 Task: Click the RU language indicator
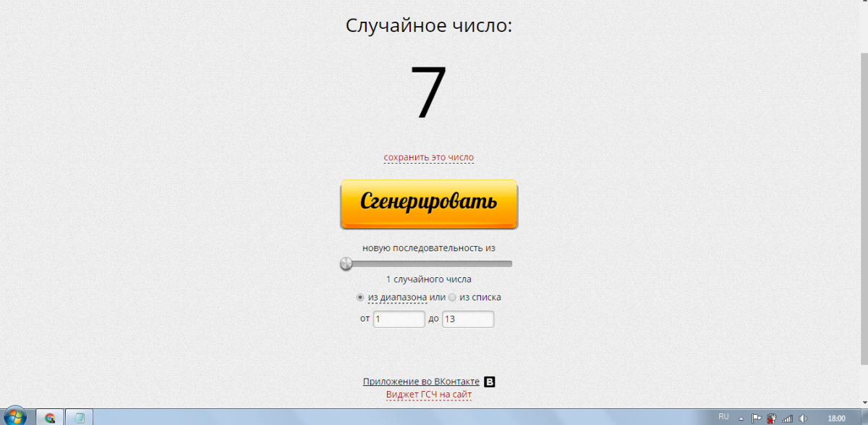point(723,417)
